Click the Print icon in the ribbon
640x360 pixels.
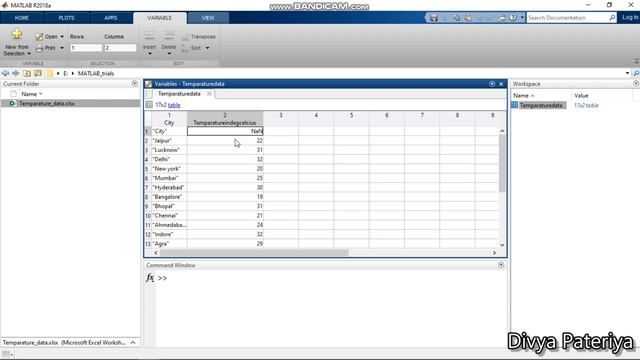(x=39, y=48)
